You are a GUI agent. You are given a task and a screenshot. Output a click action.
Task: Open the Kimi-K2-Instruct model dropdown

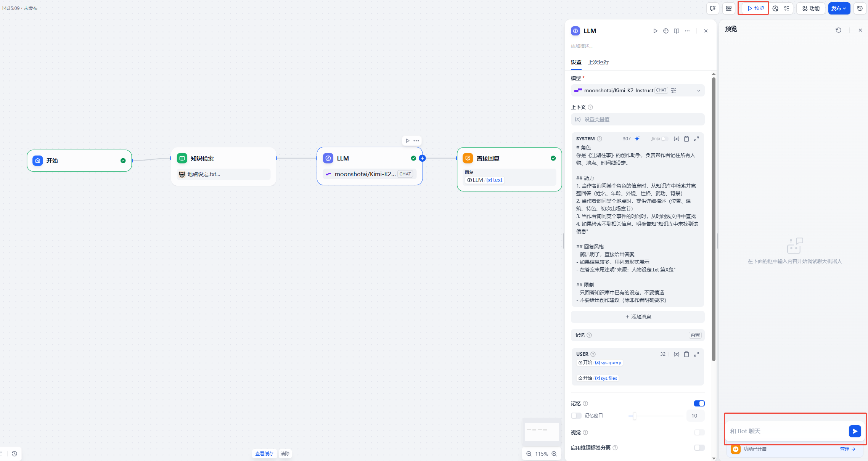637,90
